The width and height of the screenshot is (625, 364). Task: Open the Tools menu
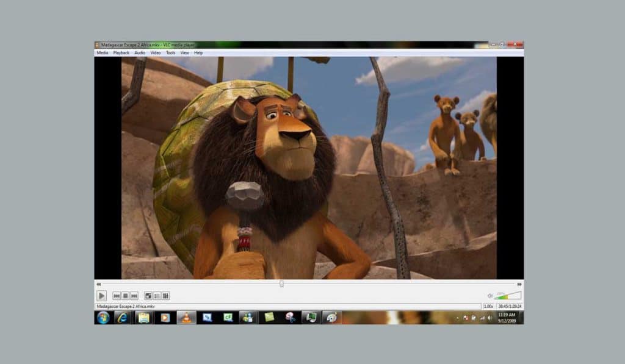click(x=171, y=52)
